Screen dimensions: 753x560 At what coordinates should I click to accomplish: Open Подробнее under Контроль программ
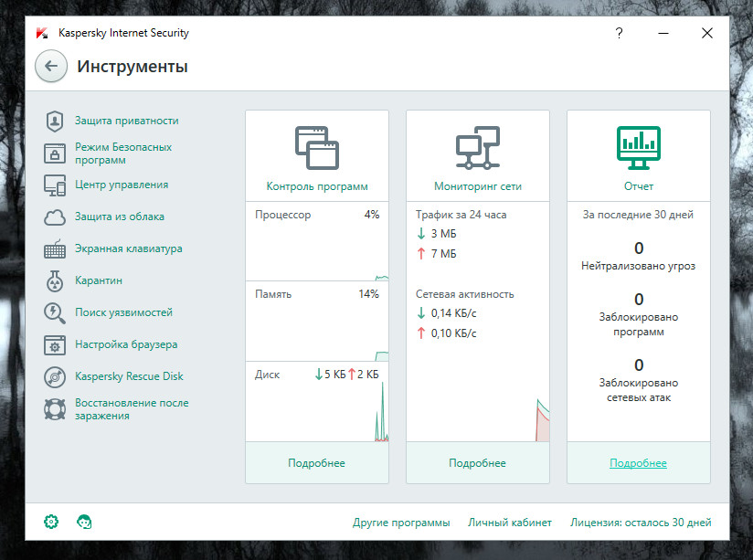point(316,463)
